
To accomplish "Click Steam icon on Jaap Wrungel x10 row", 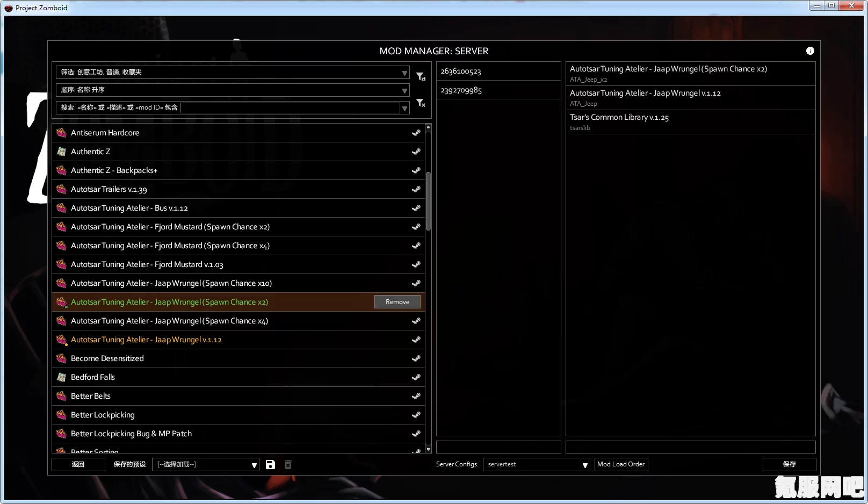I will (416, 283).
